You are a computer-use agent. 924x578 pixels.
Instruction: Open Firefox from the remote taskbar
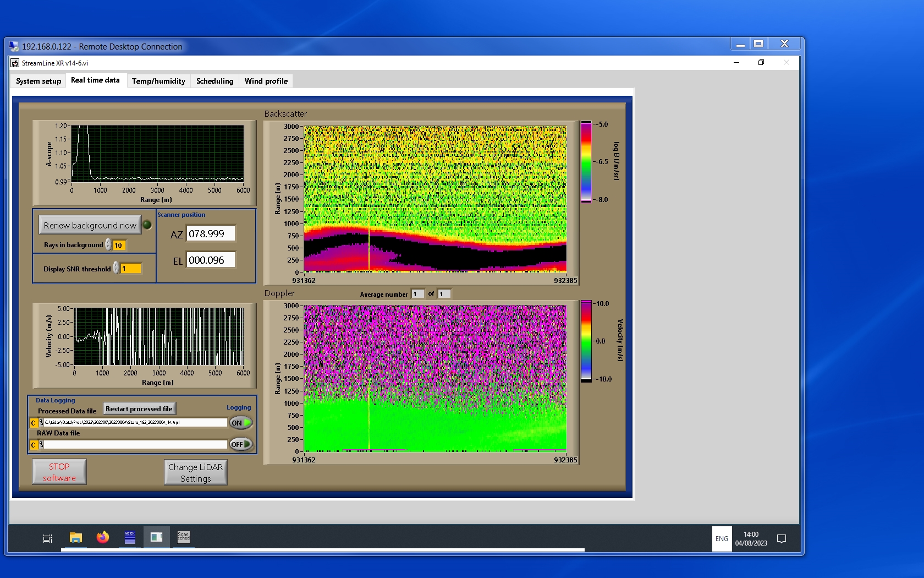point(103,537)
